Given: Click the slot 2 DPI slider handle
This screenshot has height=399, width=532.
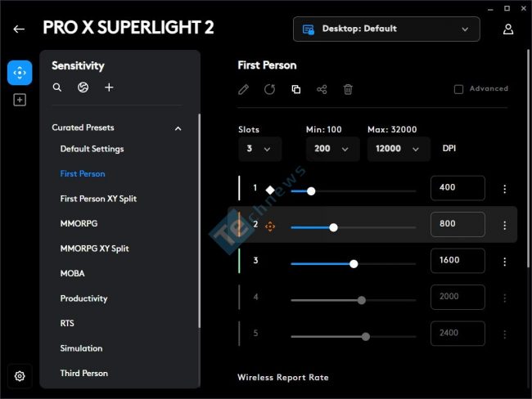Looking at the screenshot, I should tap(333, 227).
